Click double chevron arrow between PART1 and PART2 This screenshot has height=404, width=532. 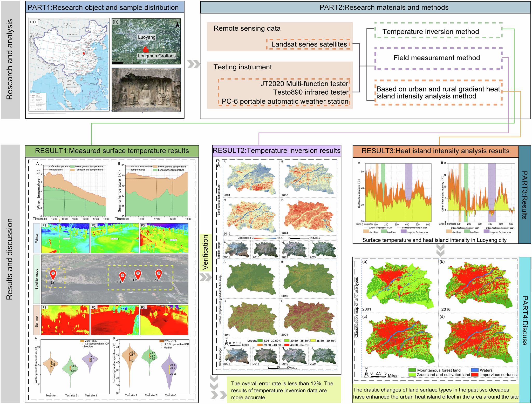[193, 64]
